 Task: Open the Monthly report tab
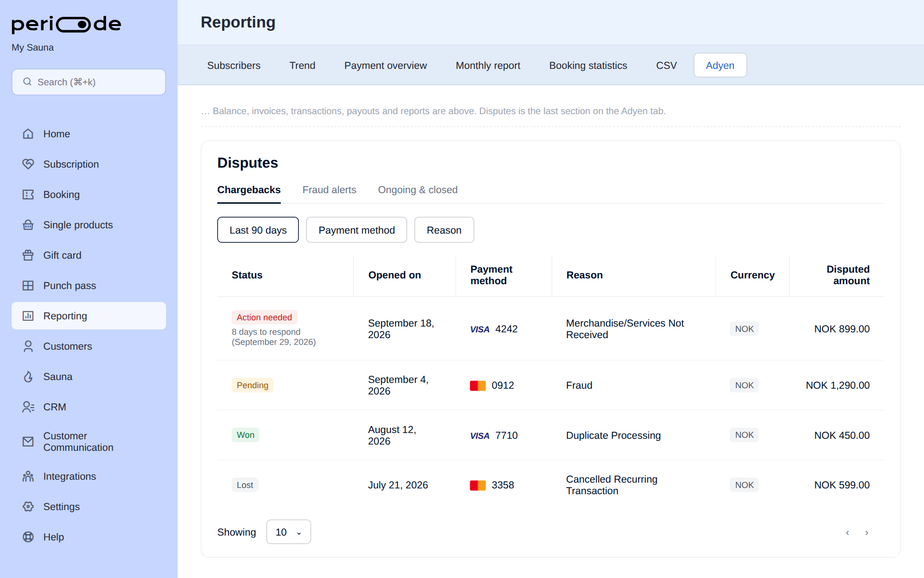pos(488,66)
